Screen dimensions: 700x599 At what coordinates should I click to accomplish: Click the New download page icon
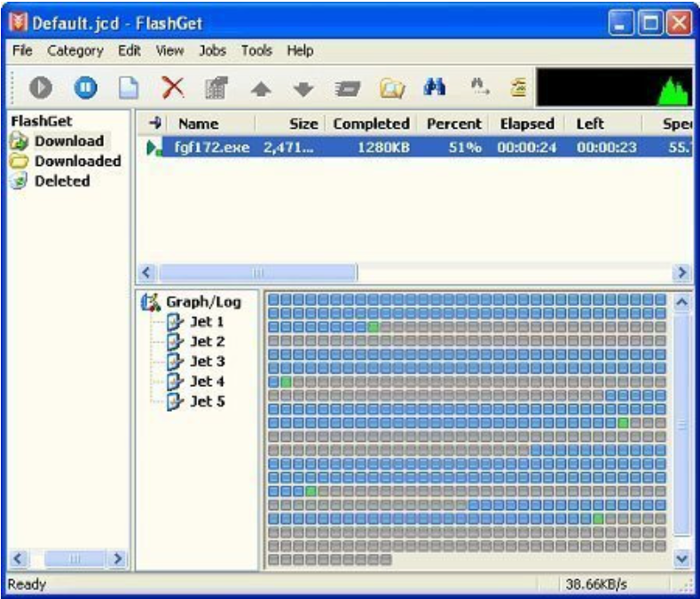(129, 88)
